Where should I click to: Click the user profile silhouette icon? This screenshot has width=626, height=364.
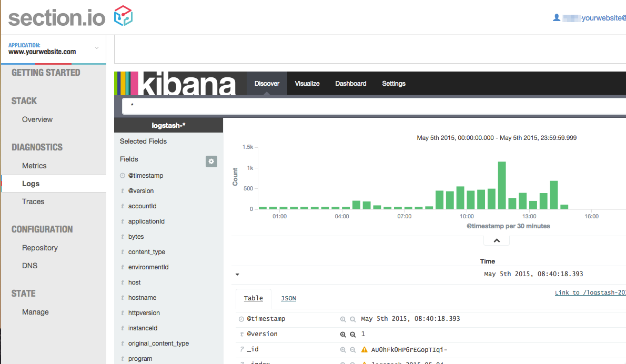click(x=556, y=17)
